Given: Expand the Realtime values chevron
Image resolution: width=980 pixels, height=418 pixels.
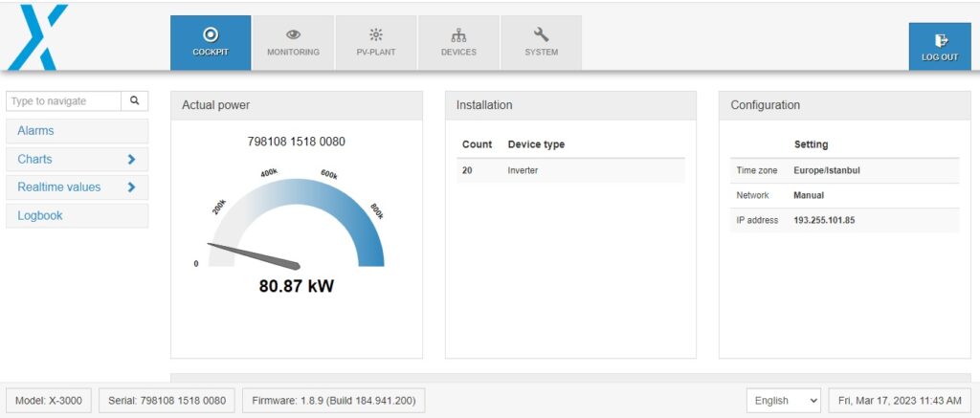Looking at the screenshot, I should click(131, 187).
